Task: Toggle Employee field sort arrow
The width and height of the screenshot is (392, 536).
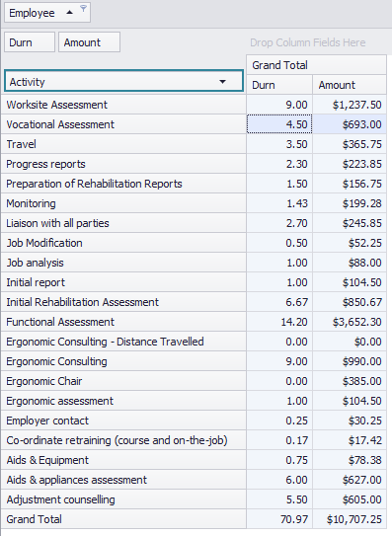Action: coord(69,13)
